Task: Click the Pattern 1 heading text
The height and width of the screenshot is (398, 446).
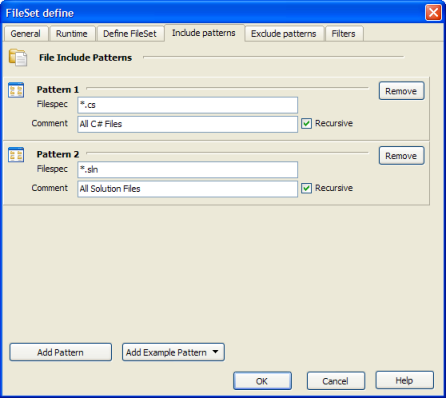Action: (x=58, y=90)
